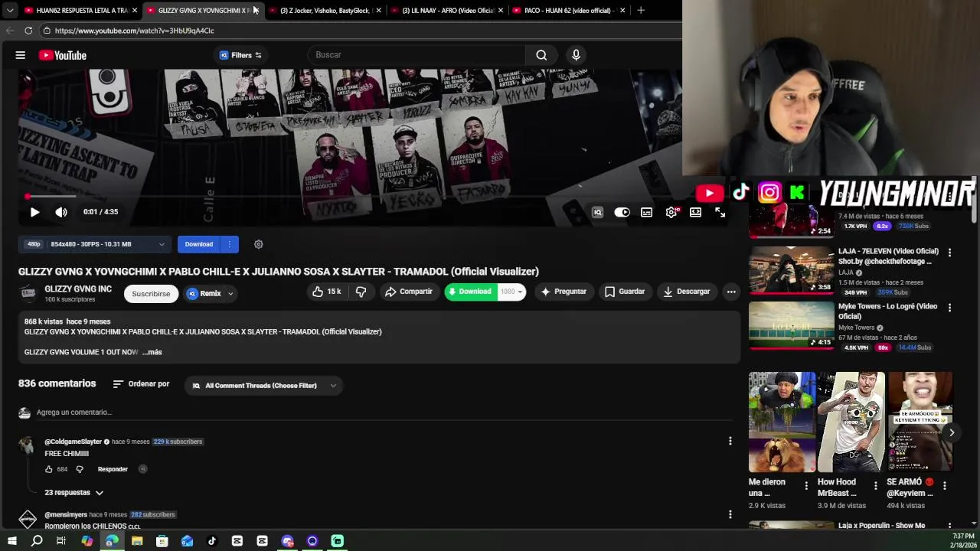The image size is (980, 551).
Task: Open player settings gear
Action: [671, 212]
